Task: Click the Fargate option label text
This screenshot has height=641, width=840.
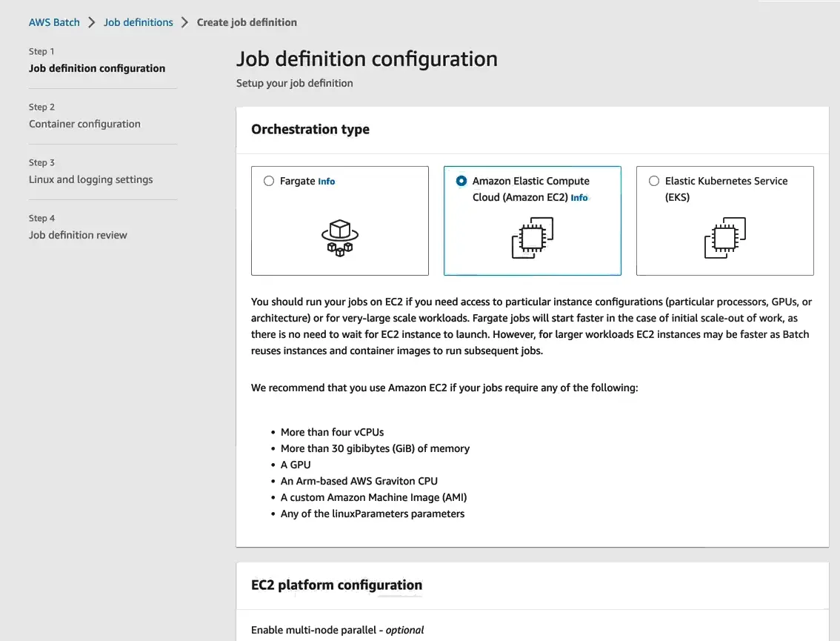Action: click(x=297, y=181)
